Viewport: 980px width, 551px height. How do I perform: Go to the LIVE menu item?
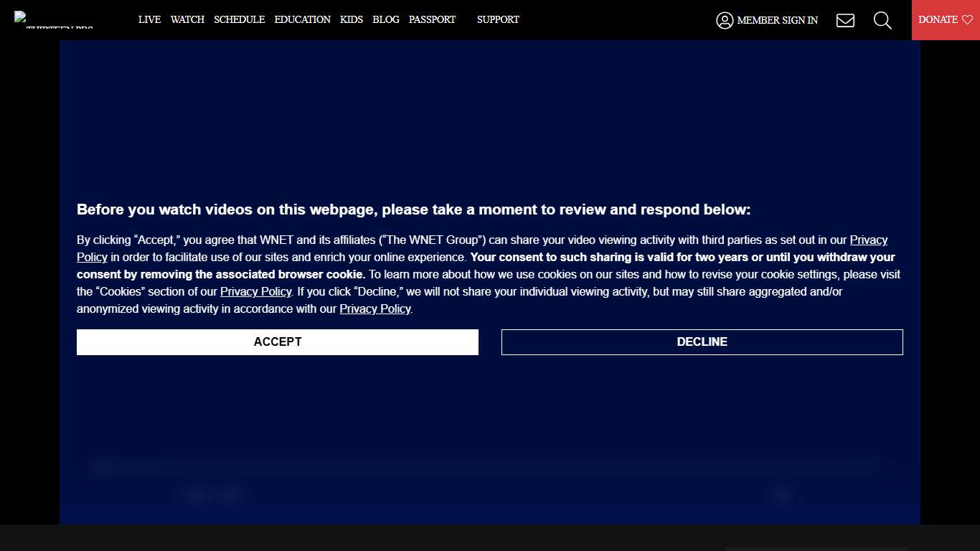pos(149,19)
